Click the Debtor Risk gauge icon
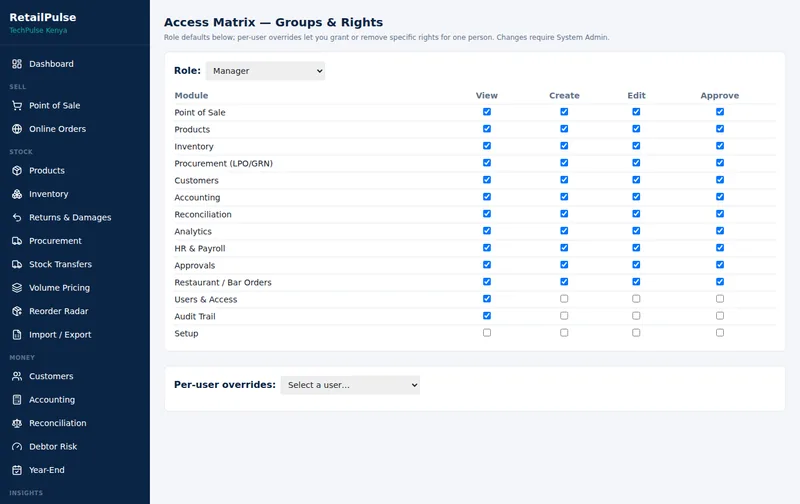Screen dimensions: 800x504 [x=17, y=446]
